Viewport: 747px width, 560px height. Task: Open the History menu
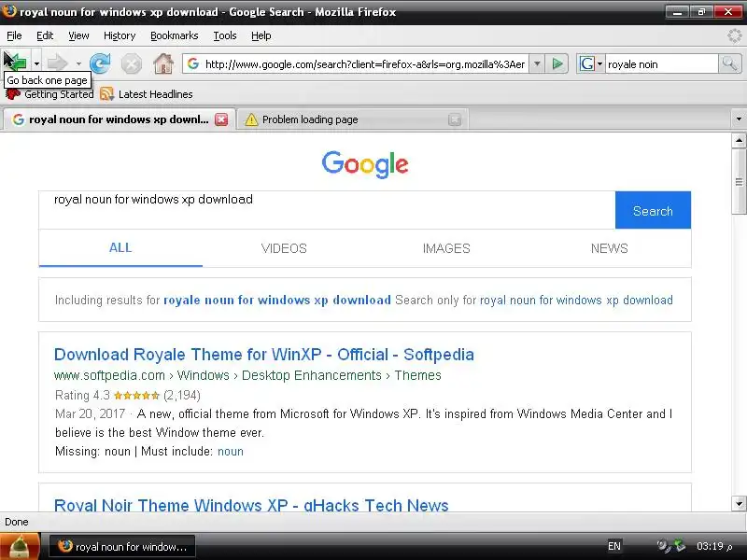(120, 35)
